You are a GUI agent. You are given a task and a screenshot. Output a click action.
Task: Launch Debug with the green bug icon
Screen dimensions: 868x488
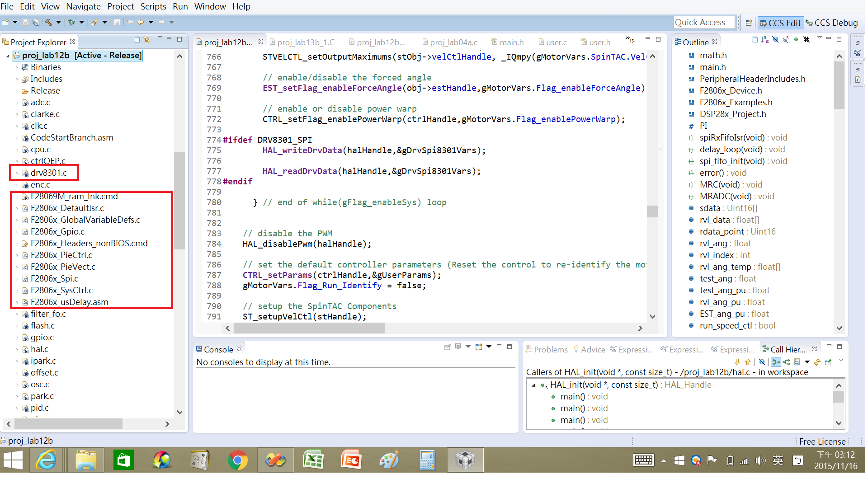click(x=71, y=22)
